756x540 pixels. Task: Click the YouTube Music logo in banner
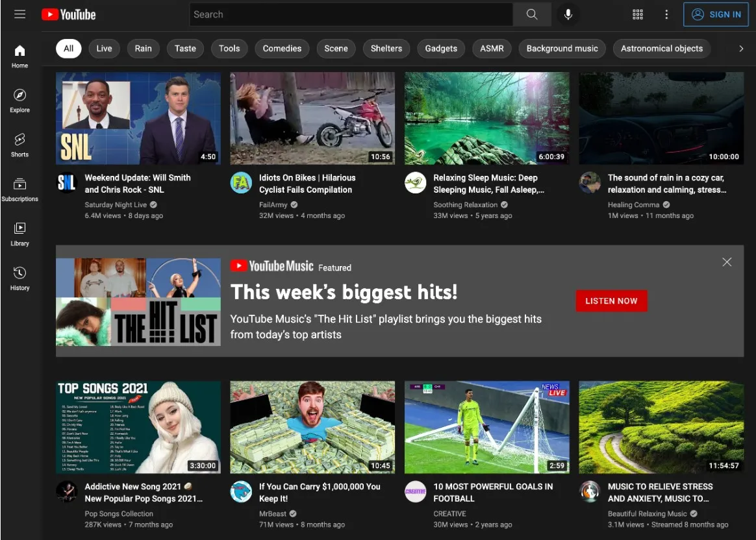tap(272, 266)
